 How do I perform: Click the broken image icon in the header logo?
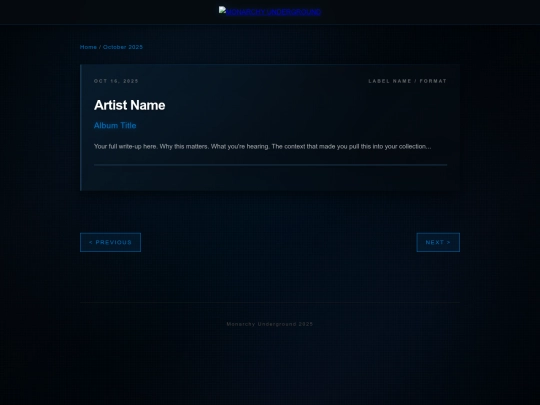click(x=222, y=11)
